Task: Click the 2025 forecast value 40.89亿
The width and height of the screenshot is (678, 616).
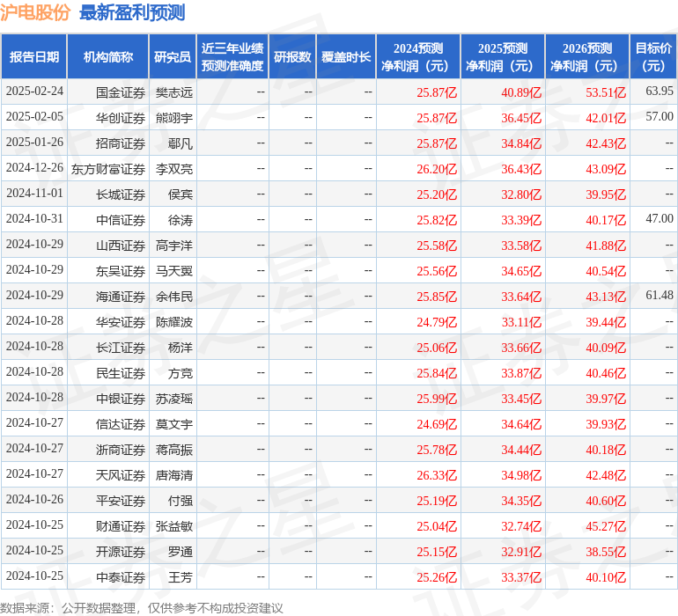Action: [x=521, y=92]
